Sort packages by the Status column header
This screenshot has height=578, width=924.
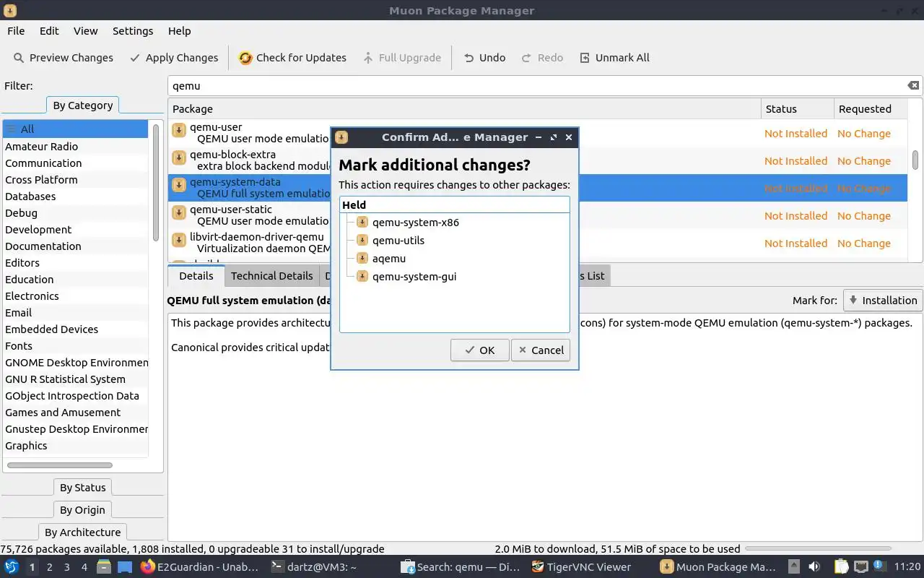(797, 109)
